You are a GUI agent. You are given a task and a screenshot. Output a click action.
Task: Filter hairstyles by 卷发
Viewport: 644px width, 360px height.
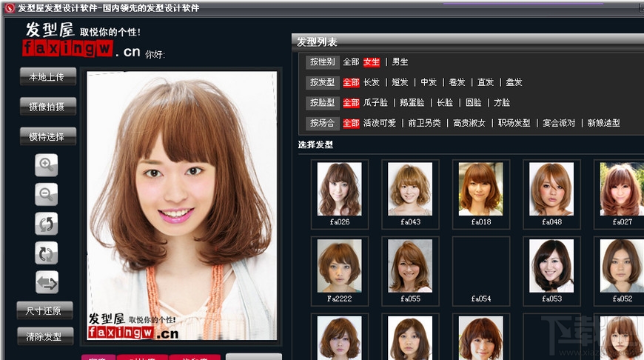(x=457, y=82)
